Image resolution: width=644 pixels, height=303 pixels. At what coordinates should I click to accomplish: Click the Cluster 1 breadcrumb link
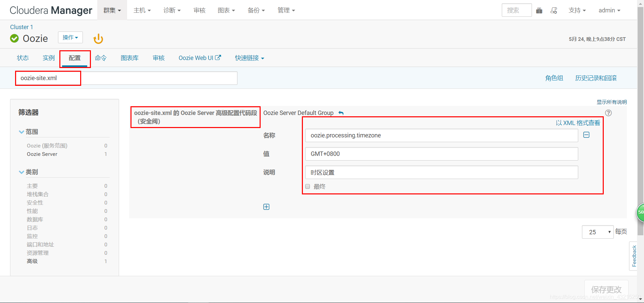pyautogui.click(x=21, y=27)
